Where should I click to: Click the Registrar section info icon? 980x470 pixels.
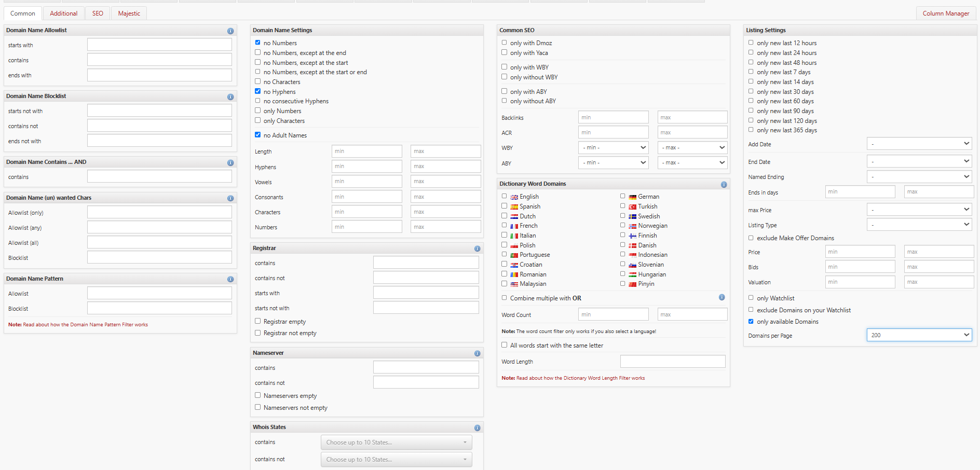coord(477,249)
